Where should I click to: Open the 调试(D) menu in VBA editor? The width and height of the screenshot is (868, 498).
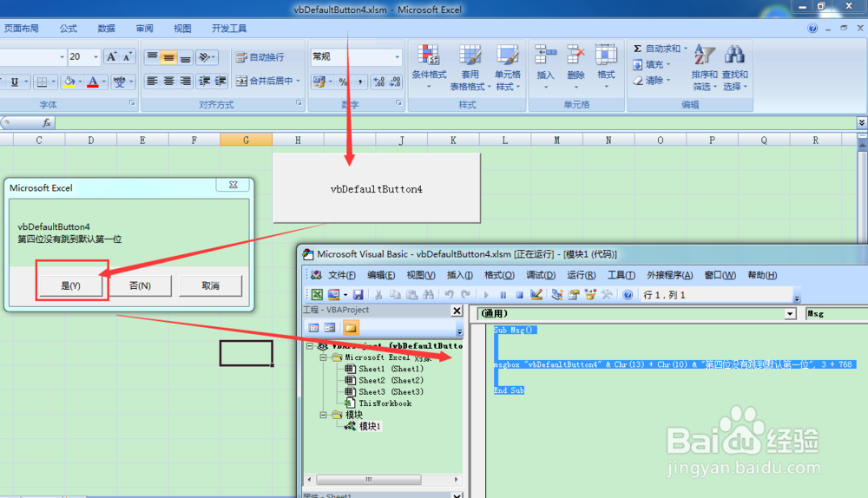541,275
